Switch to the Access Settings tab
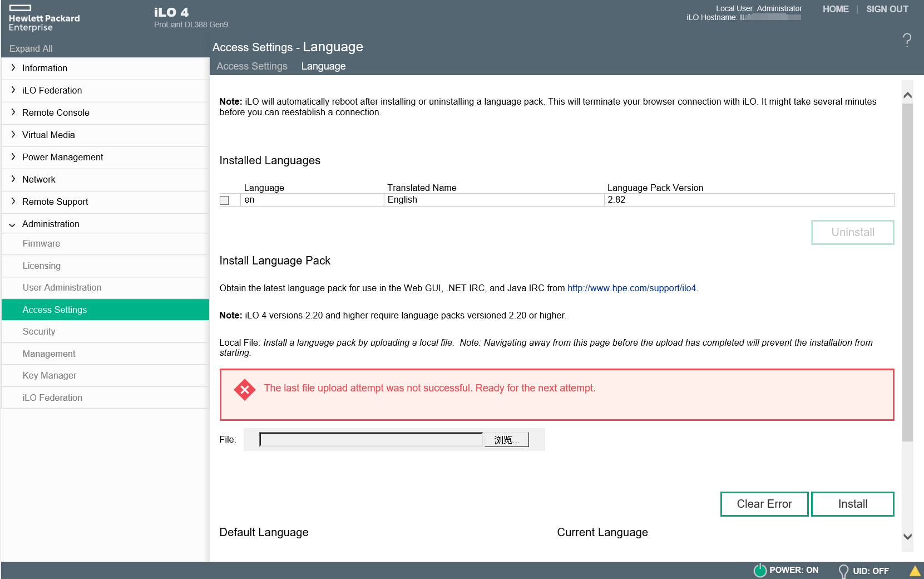This screenshot has height=579, width=924. point(251,66)
